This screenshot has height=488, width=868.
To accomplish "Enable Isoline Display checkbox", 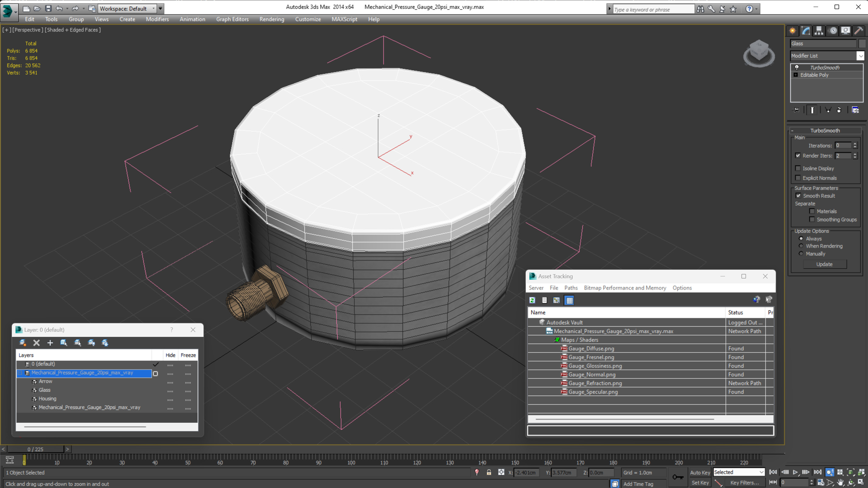I will click(x=798, y=168).
